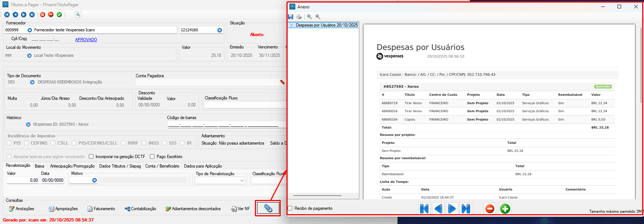Image resolution: width=644 pixels, height=224 pixels.
Task: Toggle CSLL checkbox
Action: point(53,143)
